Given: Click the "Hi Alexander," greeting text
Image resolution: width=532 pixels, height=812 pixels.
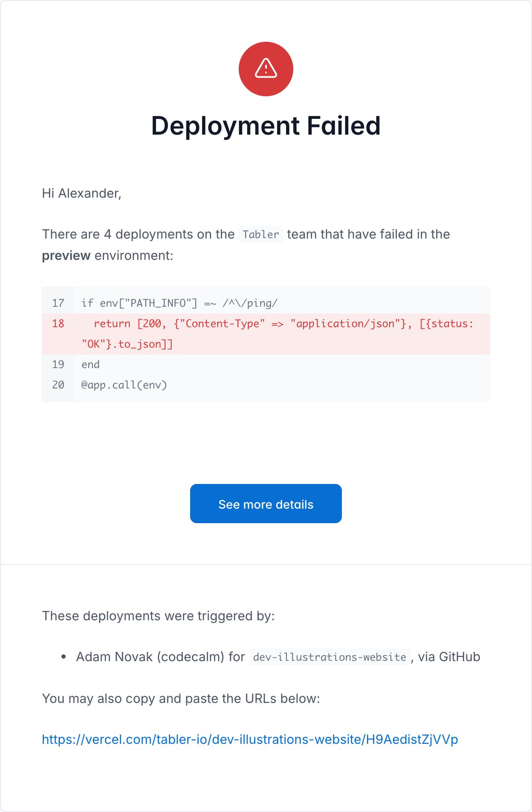Looking at the screenshot, I should [81, 193].
